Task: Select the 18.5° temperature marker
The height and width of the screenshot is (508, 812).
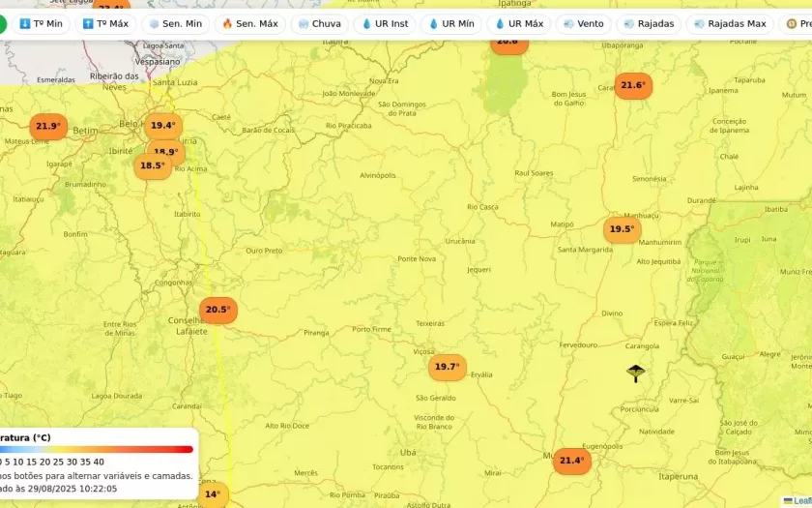Action: click(x=152, y=165)
